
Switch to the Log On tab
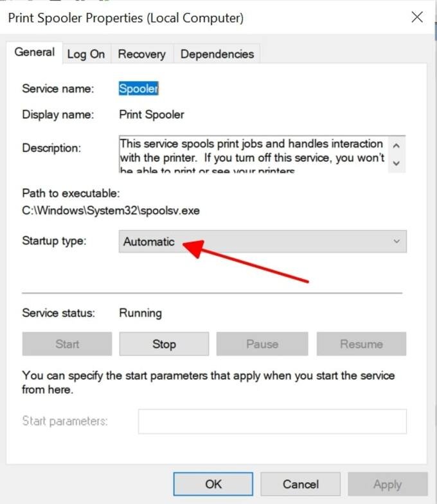(86, 54)
